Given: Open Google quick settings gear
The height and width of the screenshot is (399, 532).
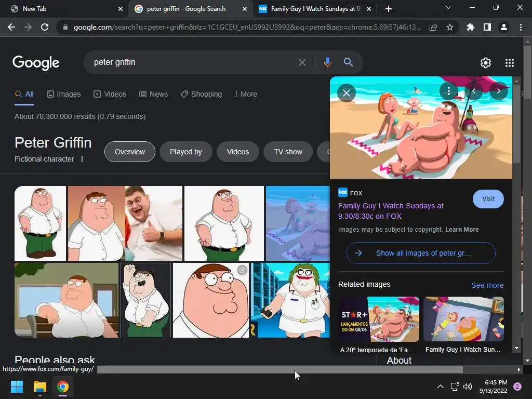Looking at the screenshot, I should pyautogui.click(x=486, y=63).
